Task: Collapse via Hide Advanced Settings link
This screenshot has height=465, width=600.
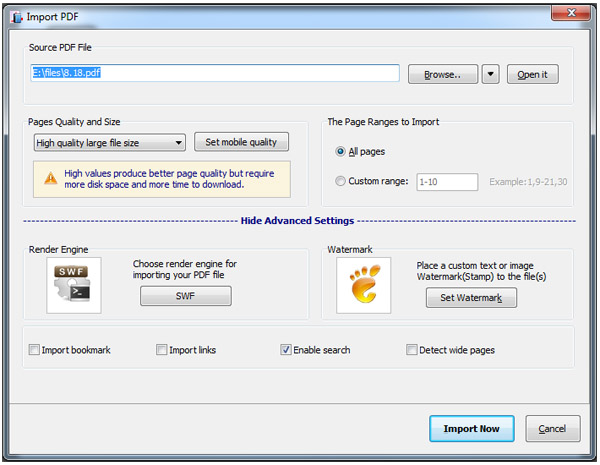Action: point(297,221)
